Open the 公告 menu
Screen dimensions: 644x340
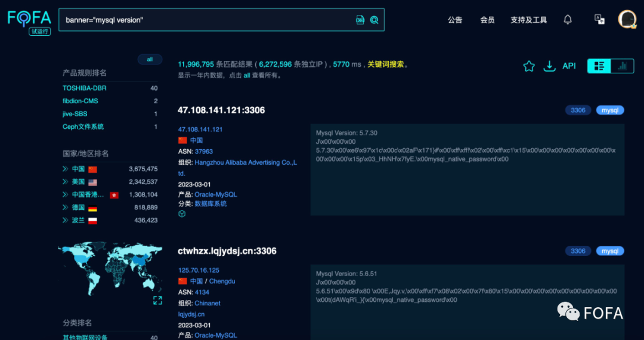(x=454, y=20)
